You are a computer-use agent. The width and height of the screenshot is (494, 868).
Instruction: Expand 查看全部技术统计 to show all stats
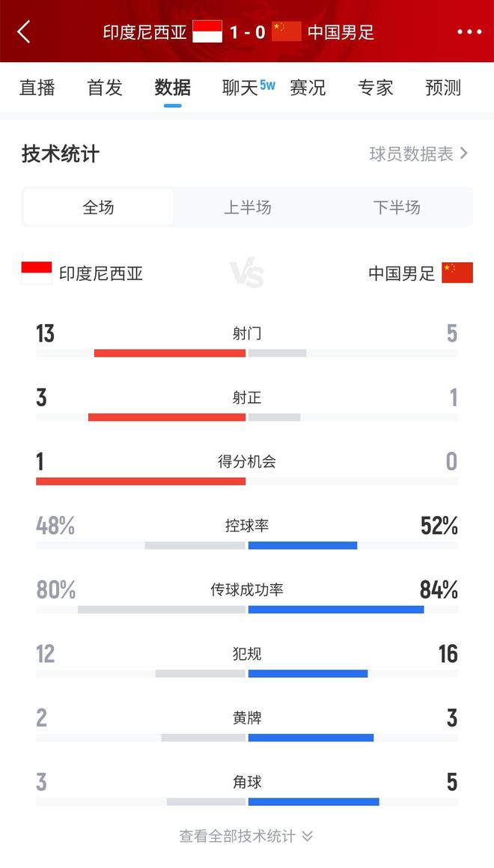(x=246, y=836)
